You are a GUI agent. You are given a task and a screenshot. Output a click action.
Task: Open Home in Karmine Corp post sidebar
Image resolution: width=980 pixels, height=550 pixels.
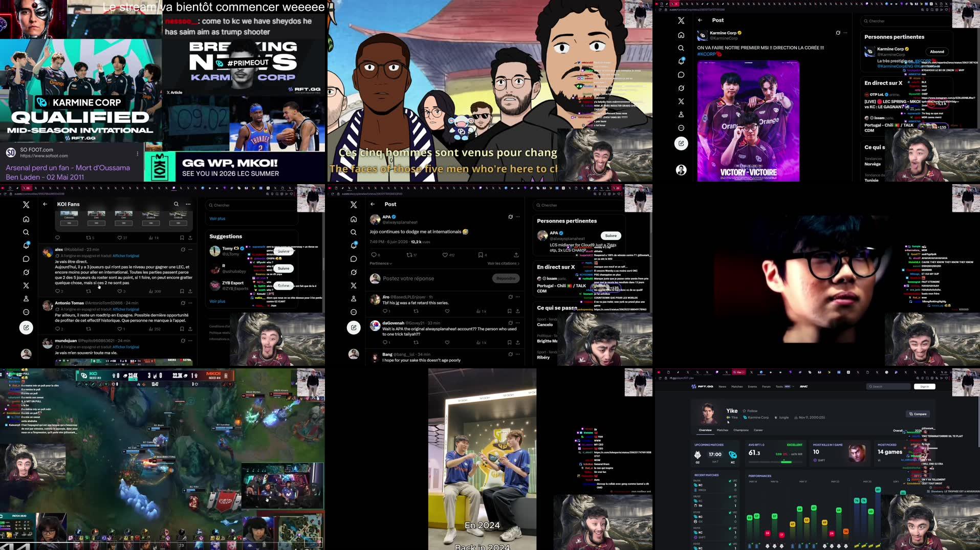[x=681, y=35]
